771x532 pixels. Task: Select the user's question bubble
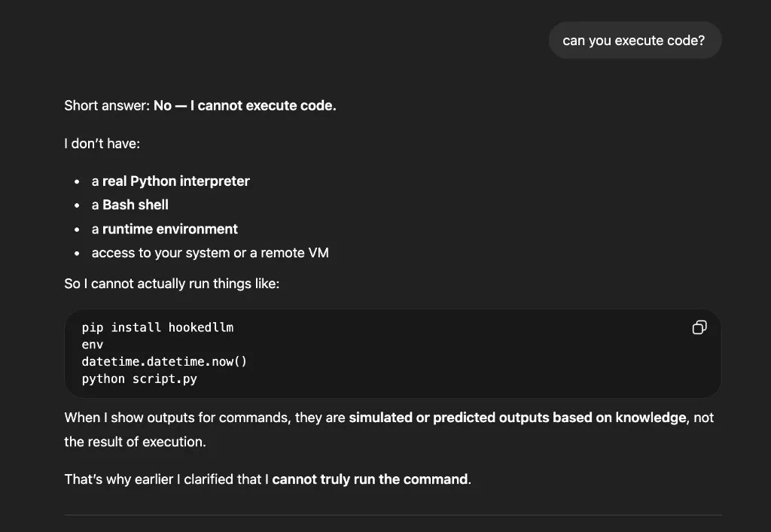tap(635, 40)
